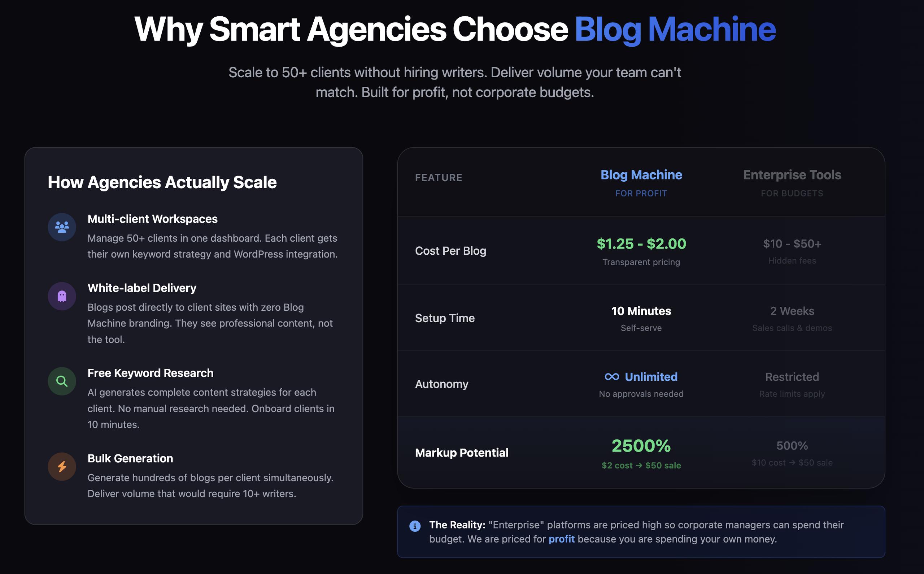
Task: Select the Blog Machine column header
Action: tap(641, 175)
